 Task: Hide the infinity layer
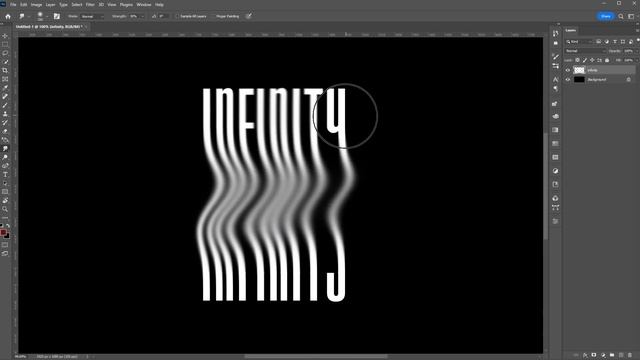tap(568, 70)
